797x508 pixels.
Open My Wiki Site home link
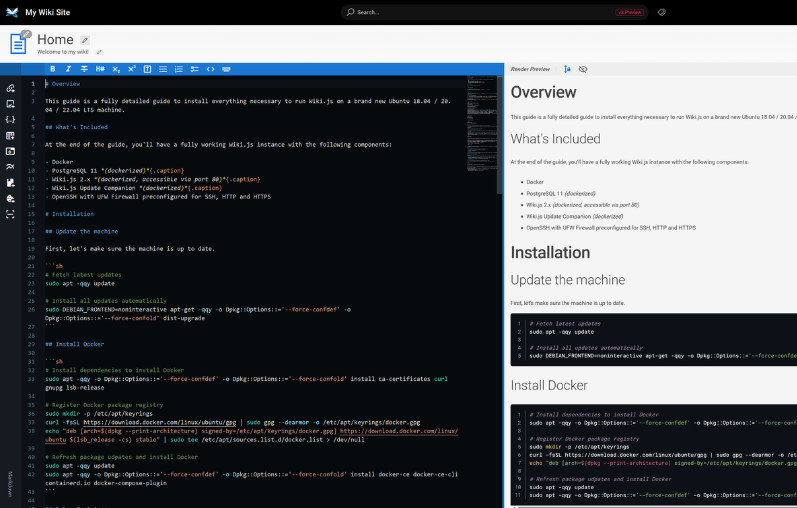(x=48, y=12)
